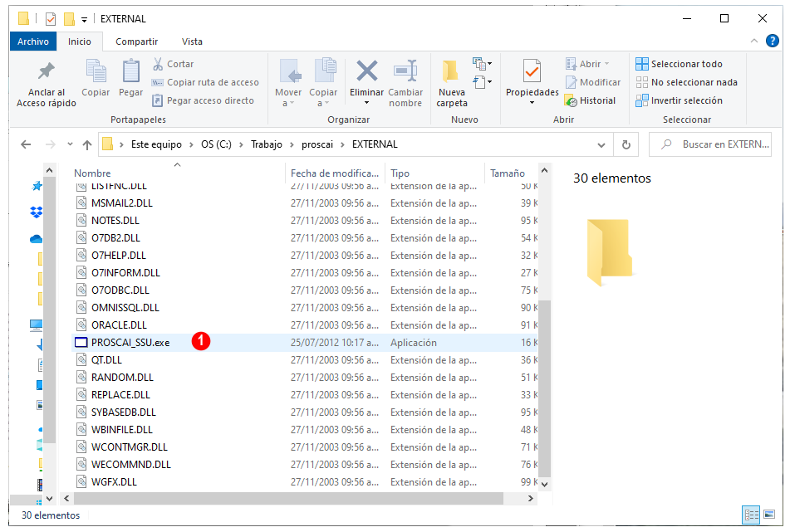
Task: Click Copiar ruta de acceso
Action: point(205,82)
